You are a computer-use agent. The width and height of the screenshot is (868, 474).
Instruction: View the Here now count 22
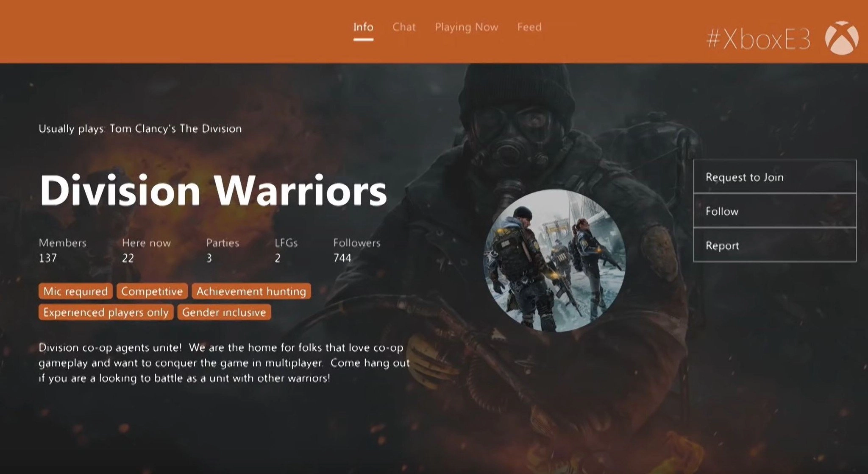(x=146, y=250)
